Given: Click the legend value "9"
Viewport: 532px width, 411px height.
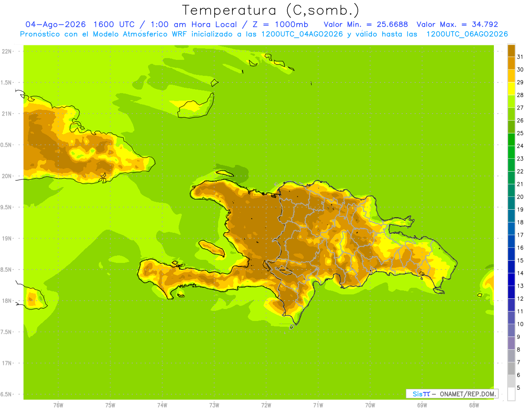Looking at the screenshot, I should (519, 337).
